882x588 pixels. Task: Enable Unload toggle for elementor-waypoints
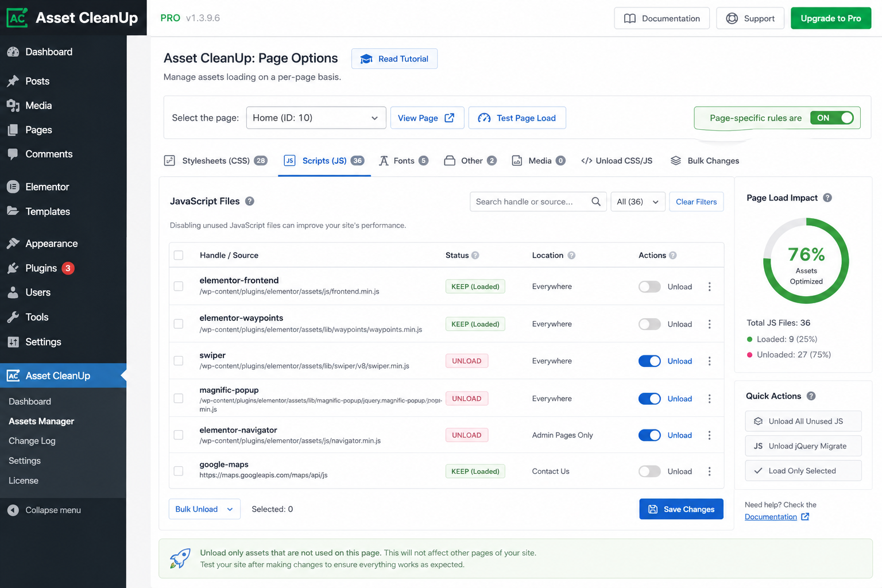pos(649,324)
